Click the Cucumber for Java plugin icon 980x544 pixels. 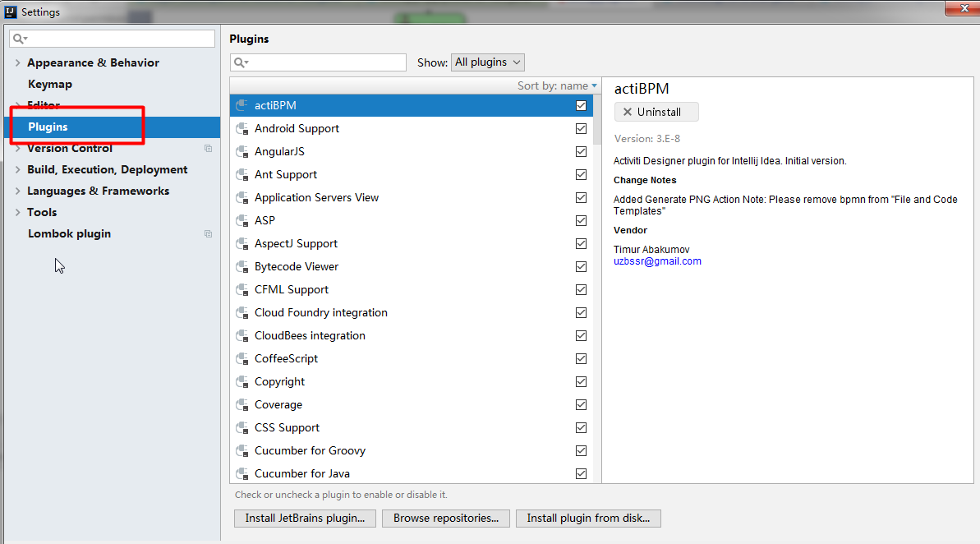tap(242, 474)
